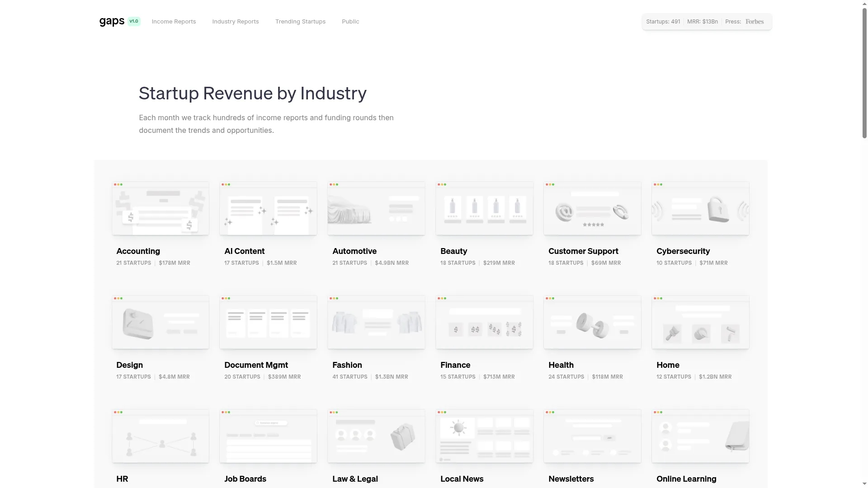
Task: Open the Home tools thumbnail
Action: tap(700, 322)
